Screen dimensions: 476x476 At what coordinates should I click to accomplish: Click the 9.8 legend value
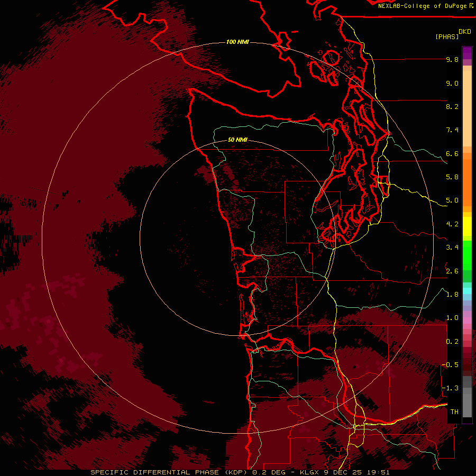coord(452,59)
